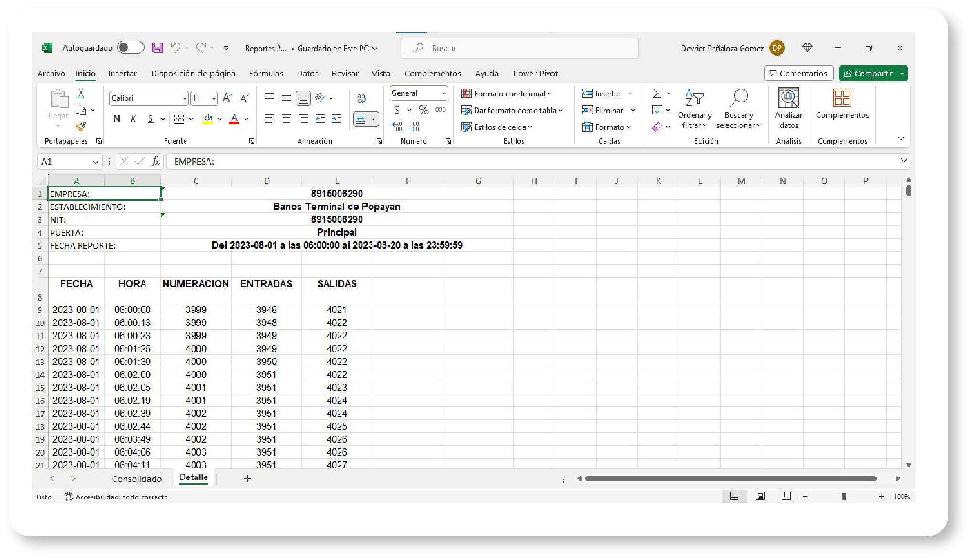Viewport: 972px width, 560px height.
Task: Click the Format Painter brush icon
Action: [x=81, y=126]
